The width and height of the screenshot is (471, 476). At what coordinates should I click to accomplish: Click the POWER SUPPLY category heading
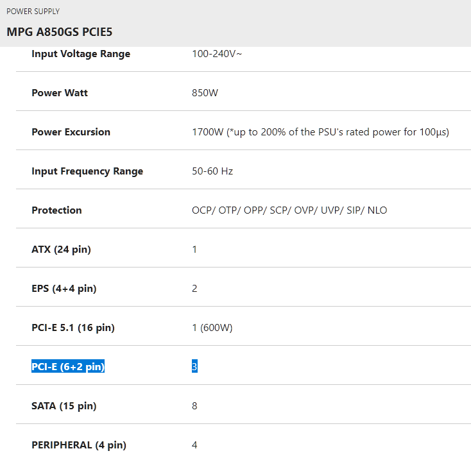[x=33, y=12]
